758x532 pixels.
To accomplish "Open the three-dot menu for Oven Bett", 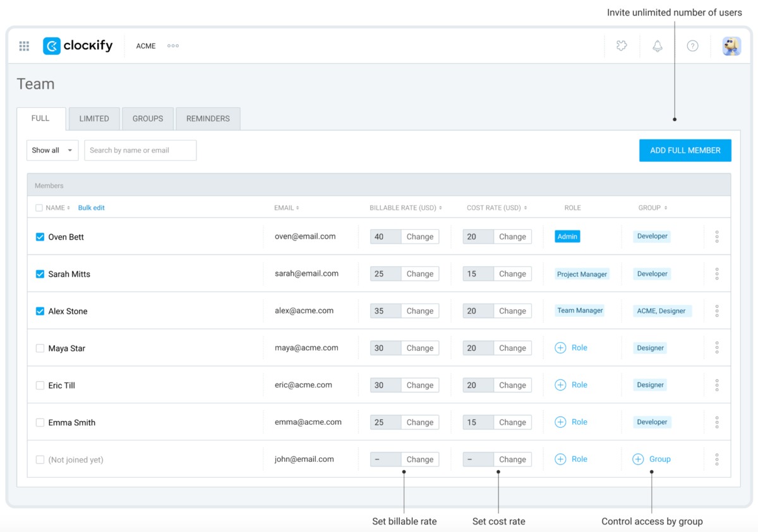I will 717,237.
